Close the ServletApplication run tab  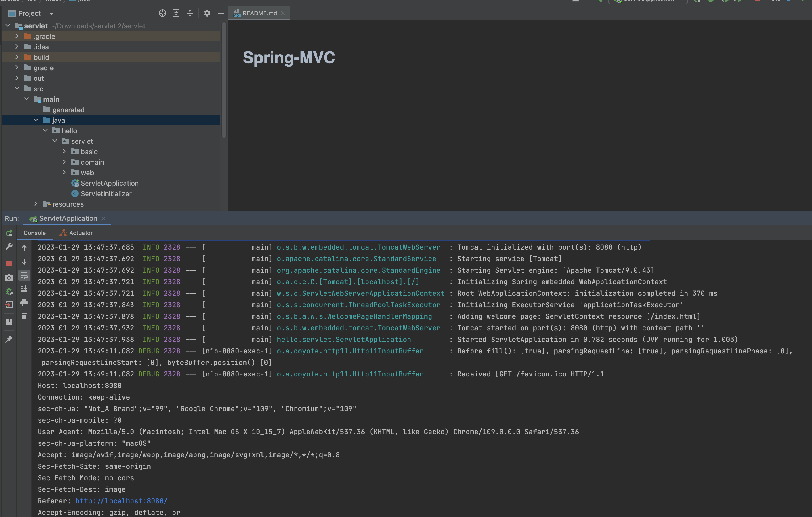(103, 218)
